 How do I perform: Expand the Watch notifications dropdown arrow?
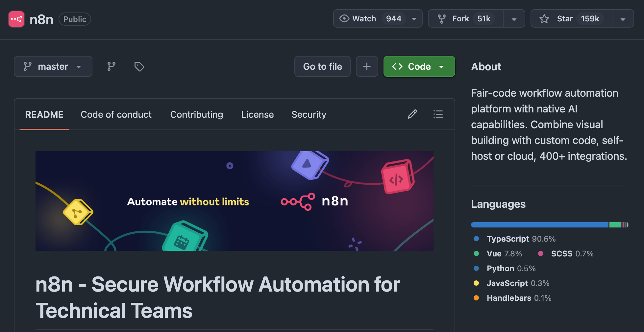[414, 19]
